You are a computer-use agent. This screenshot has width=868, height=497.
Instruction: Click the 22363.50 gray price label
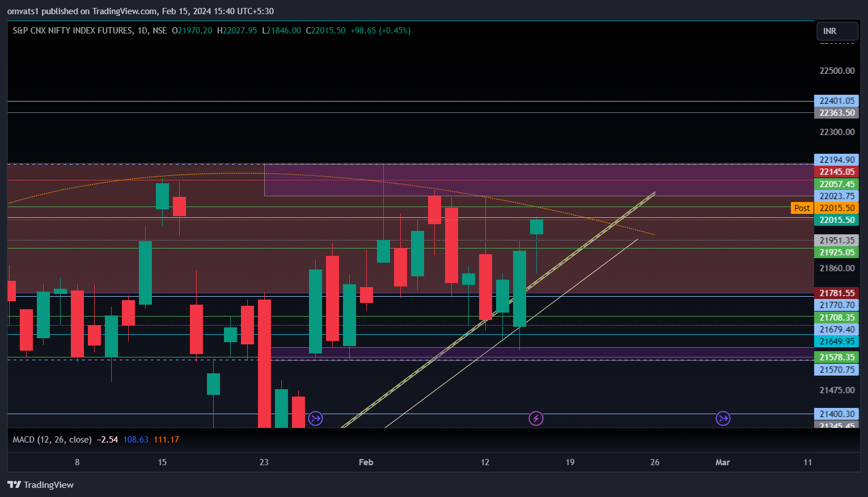point(836,113)
